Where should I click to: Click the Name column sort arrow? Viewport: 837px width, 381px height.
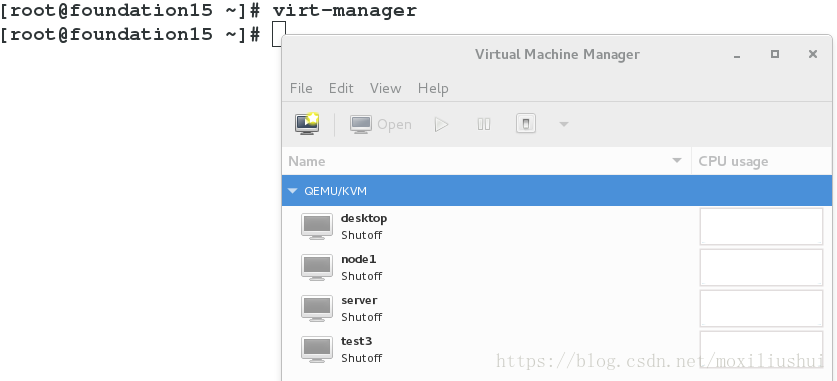pos(677,161)
